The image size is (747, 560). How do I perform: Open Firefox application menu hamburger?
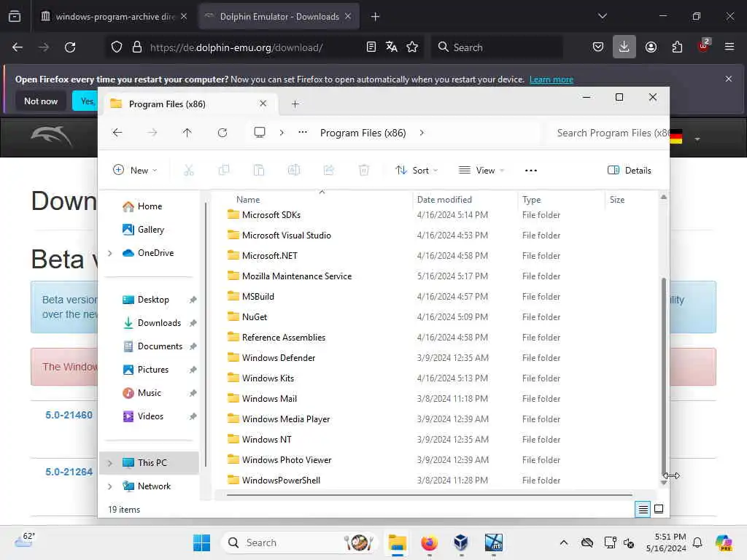(x=729, y=47)
